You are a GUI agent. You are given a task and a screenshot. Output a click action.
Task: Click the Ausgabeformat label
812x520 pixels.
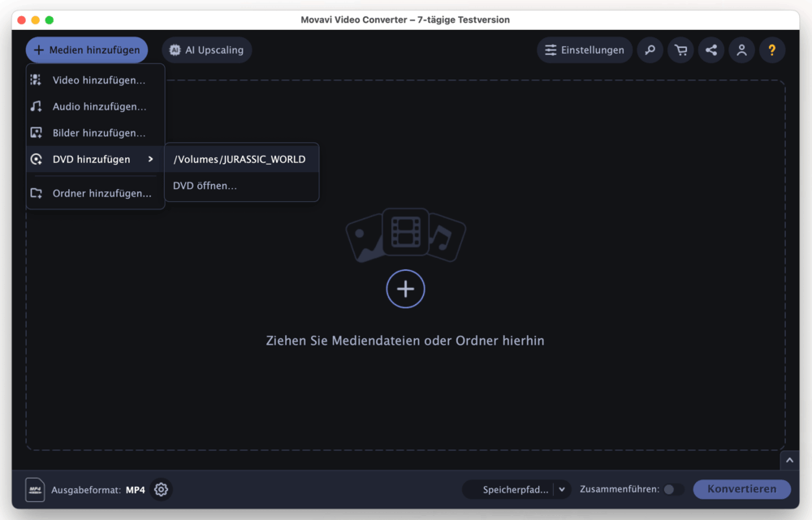[86, 490]
